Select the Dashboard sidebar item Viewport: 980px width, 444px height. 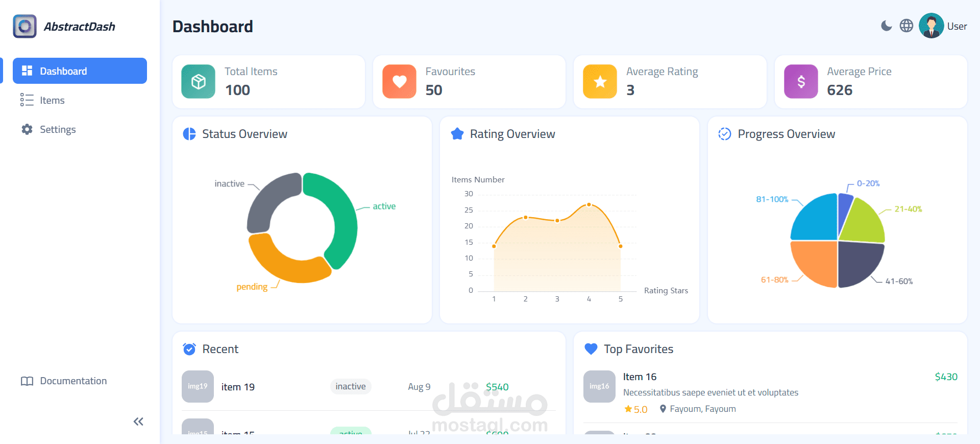(80, 71)
